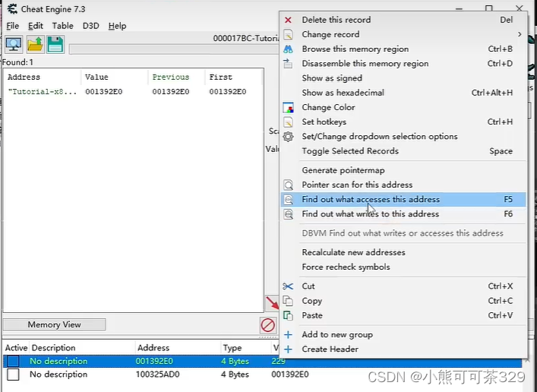Viewport: 537px width, 392px height.
Task: Open the File menu
Action: tap(13, 26)
